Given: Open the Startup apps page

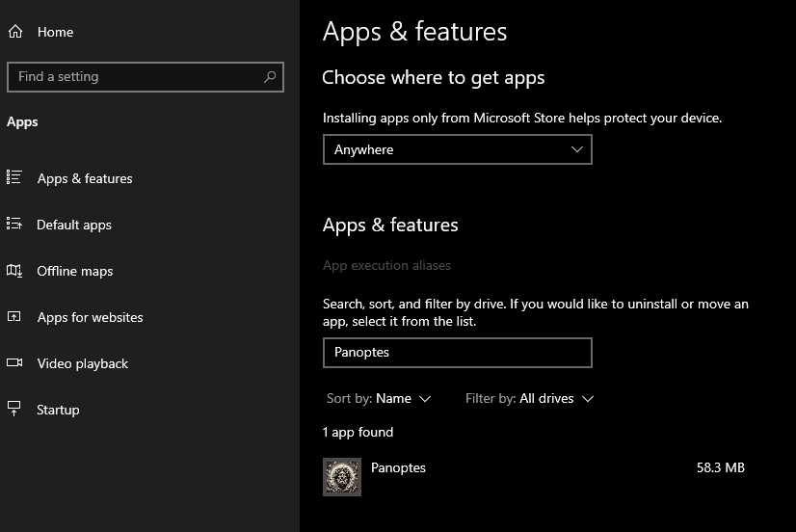Looking at the screenshot, I should (58, 410).
